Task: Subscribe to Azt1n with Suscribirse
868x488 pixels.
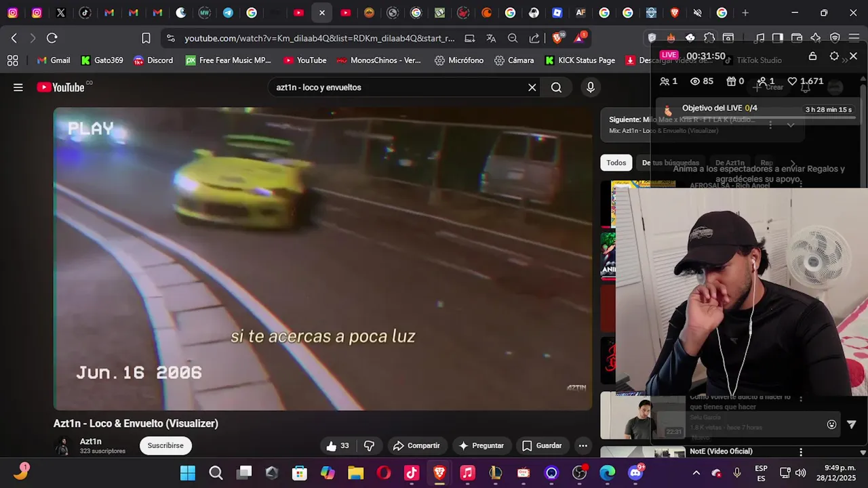Action: (165, 445)
